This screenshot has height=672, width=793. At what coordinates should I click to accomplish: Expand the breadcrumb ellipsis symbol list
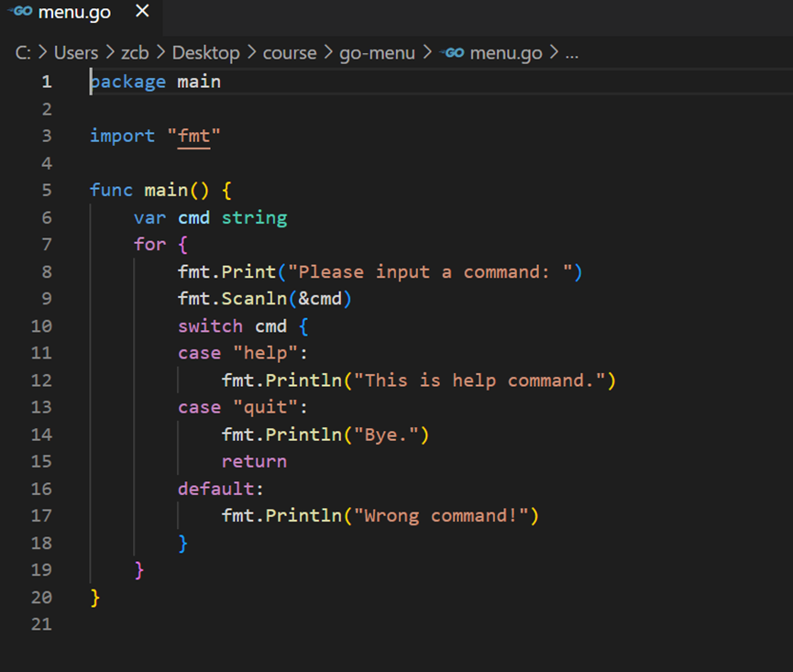pos(572,53)
